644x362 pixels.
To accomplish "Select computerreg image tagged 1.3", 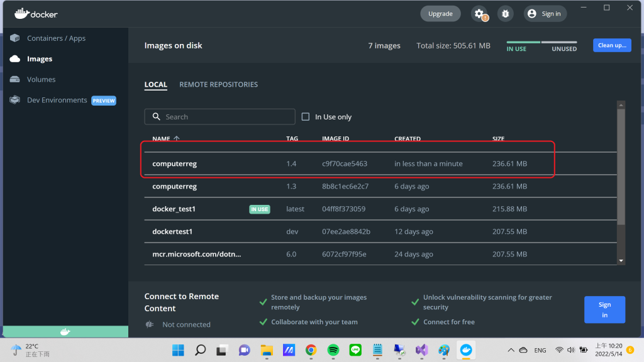I will 380,186.
